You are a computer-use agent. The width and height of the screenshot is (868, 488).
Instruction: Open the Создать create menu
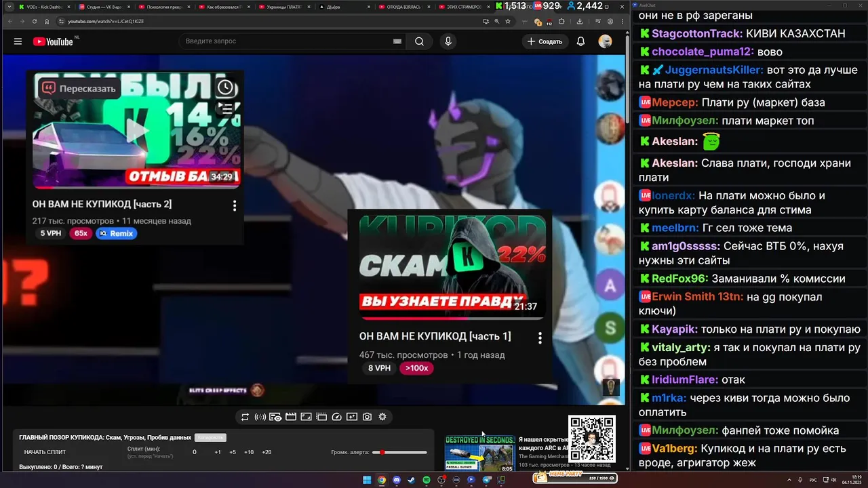545,41
